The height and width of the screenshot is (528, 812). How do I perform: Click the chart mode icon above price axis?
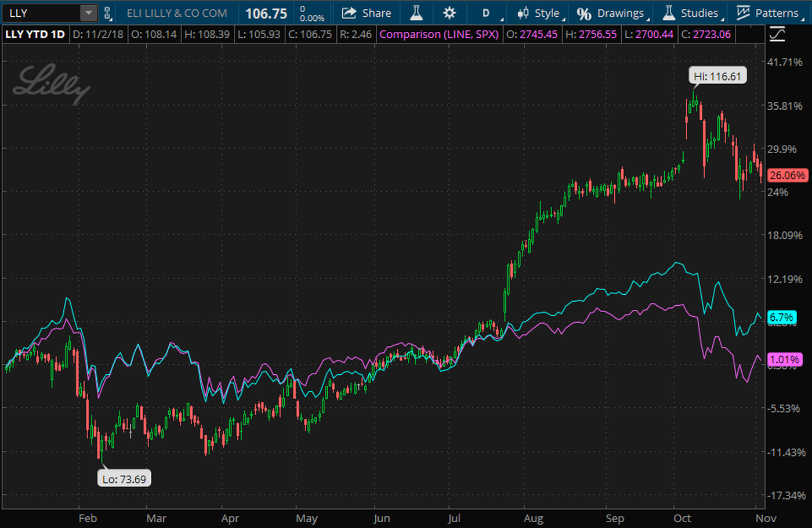point(777,34)
